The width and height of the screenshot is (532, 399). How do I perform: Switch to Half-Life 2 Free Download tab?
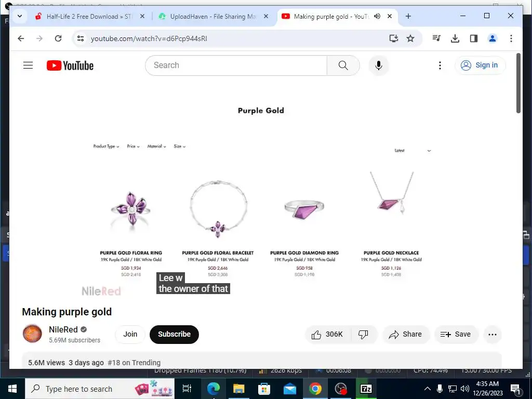click(x=89, y=16)
